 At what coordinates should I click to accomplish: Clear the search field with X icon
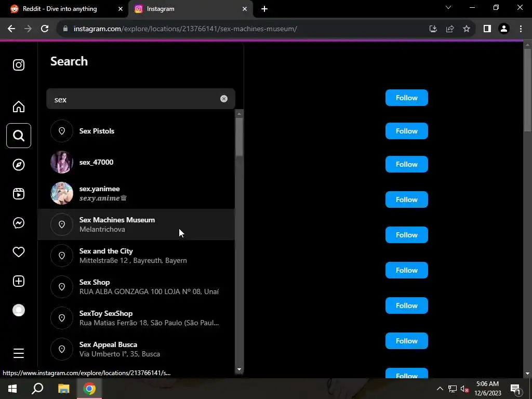pyautogui.click(x=224, y=99)
